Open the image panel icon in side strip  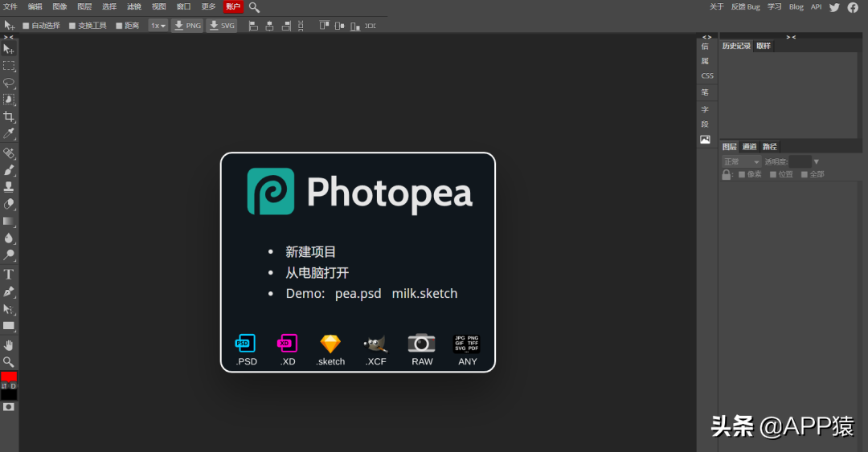706,140
